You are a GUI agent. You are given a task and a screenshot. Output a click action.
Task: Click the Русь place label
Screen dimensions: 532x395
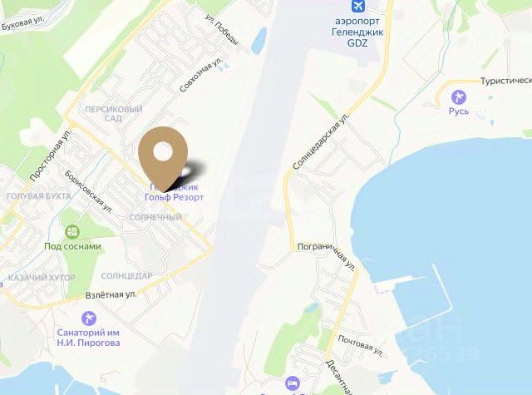(x=459, y=111)
